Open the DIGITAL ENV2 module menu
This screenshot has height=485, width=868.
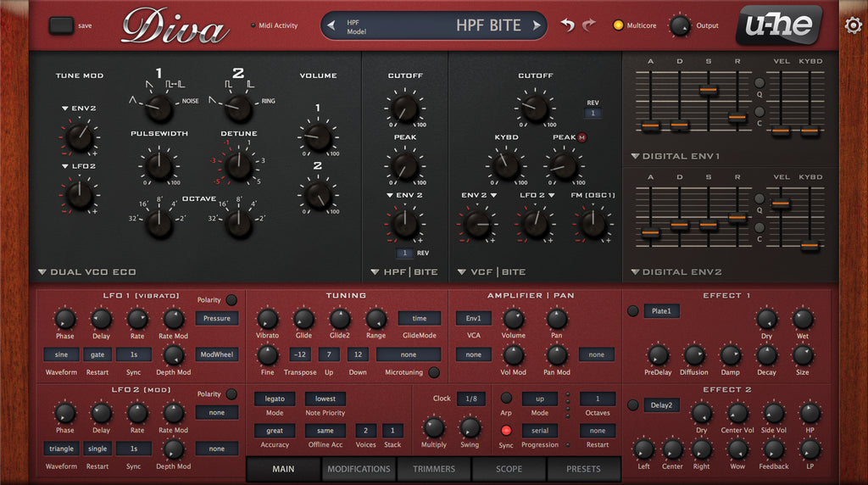(676, 272)
